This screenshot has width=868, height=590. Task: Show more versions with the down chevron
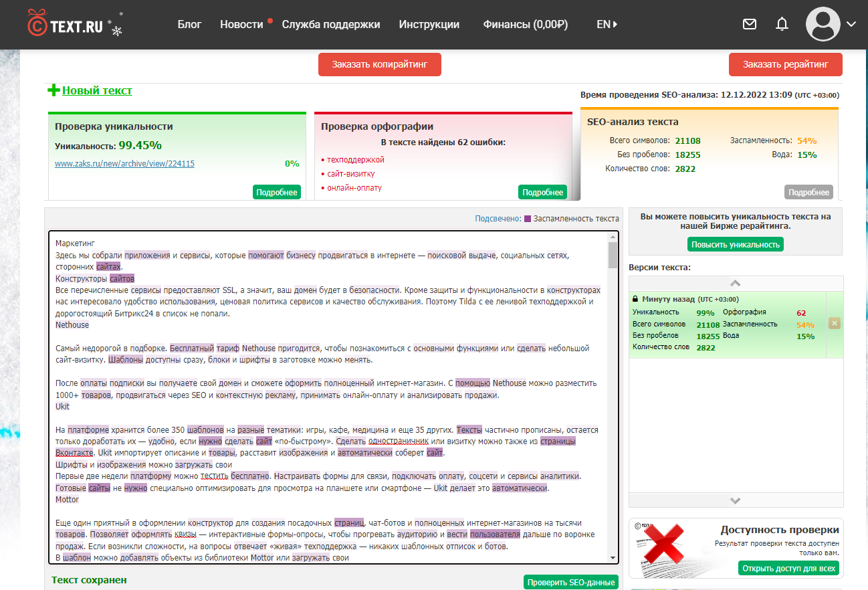tap(734, 500)
